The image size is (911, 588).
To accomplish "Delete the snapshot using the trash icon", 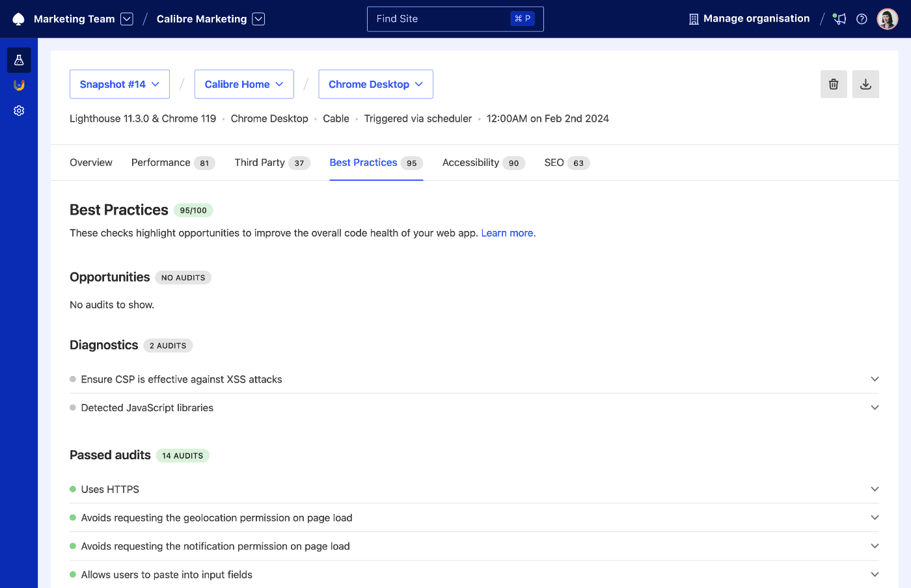I will [834, 84].
